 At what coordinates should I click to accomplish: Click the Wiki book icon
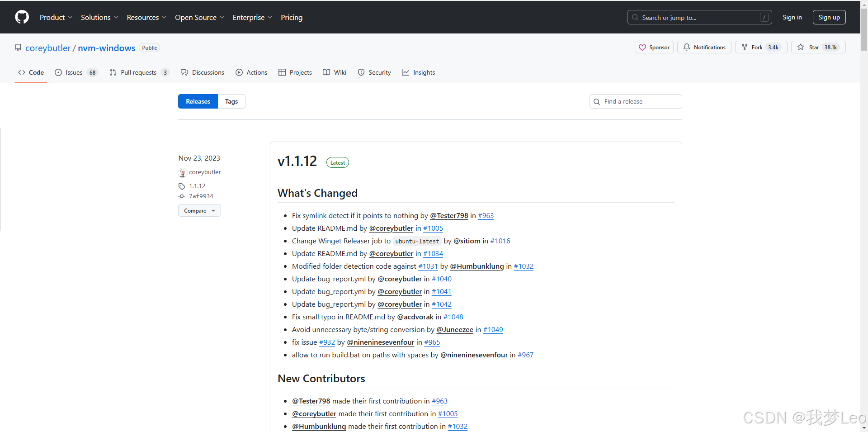tap(326, 72)
